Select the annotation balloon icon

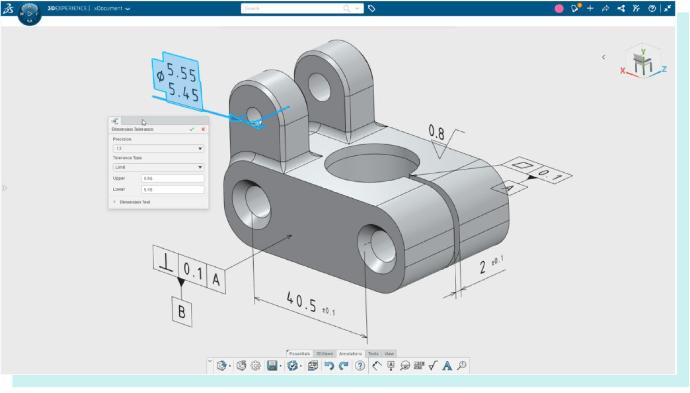(x=405, y=366)
